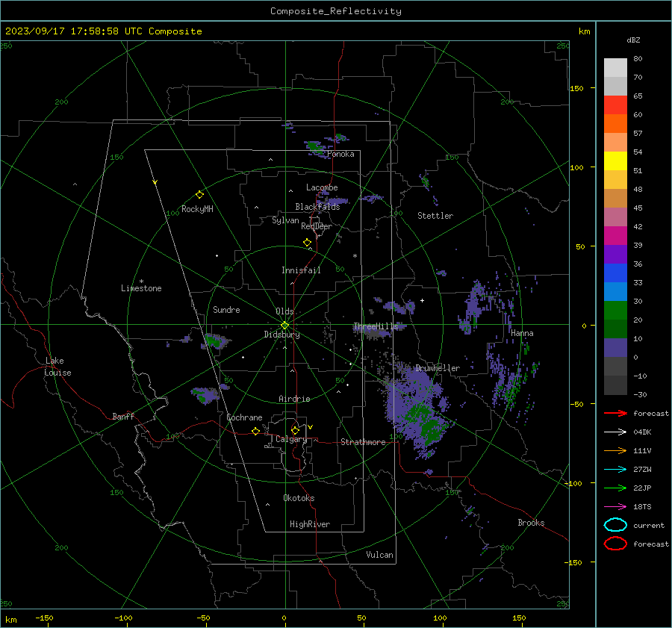Pick the slate-purple 10 dBZ color swatch
672x628 pixels.
[615, 347]
